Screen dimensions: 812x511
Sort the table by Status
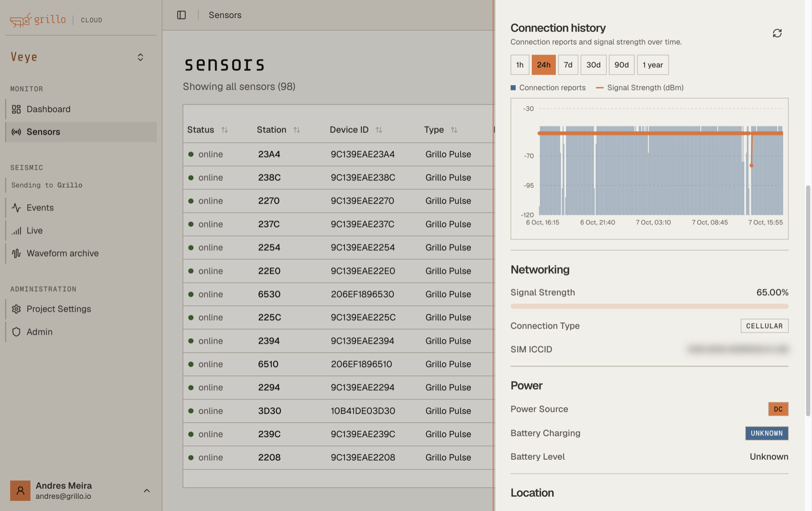(224, 130)
